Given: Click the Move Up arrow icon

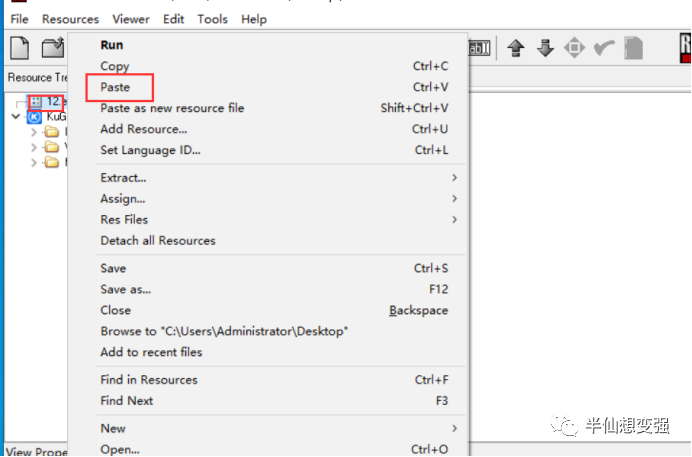Looking at the screenshot, I should (x=515, y=48).
